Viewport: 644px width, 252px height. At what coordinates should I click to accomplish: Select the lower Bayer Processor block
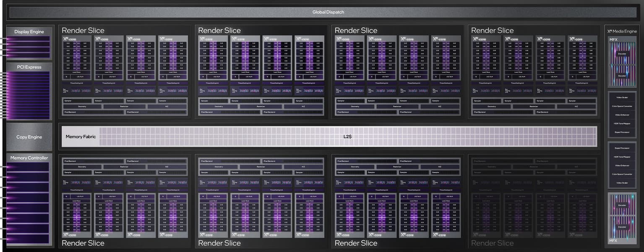click(622, 148)
